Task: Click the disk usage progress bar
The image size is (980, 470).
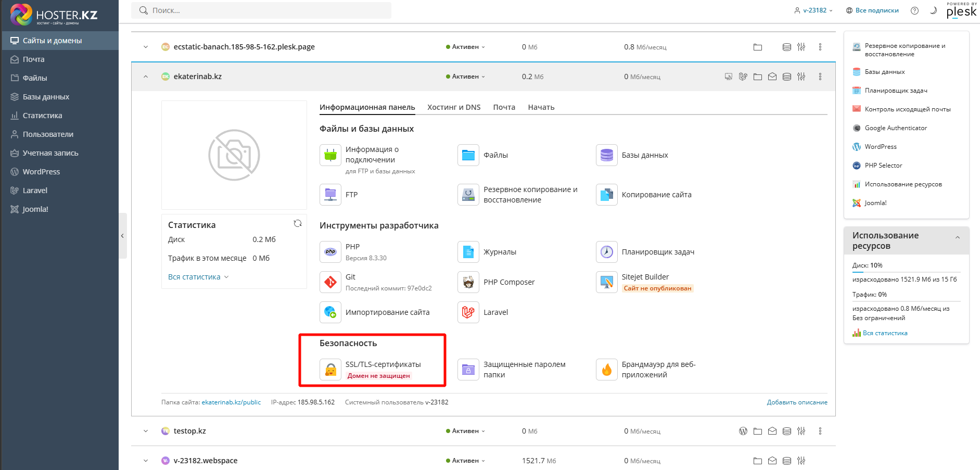Action: tap(906, 272)
